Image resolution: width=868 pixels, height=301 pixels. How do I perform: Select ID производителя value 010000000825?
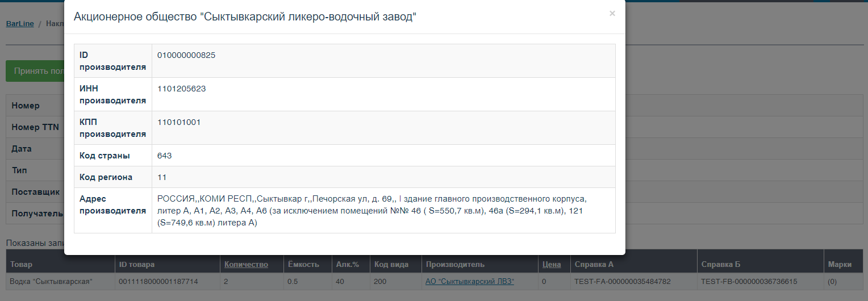[x=186, y=55]
